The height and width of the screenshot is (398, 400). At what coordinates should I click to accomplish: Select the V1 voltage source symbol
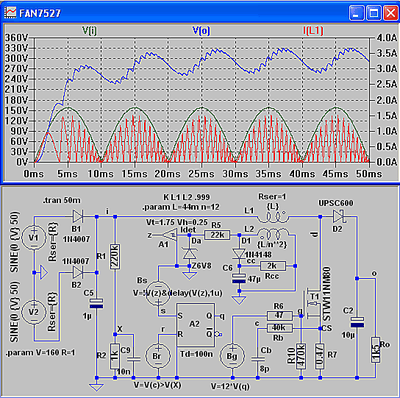pos(34,237)
